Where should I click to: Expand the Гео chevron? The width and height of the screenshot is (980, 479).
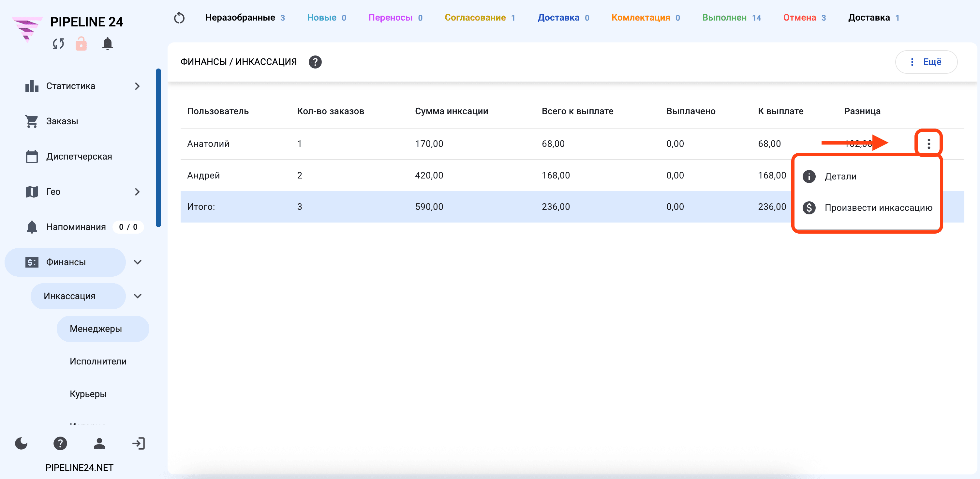pyautogui.click(x=137, y=192)
